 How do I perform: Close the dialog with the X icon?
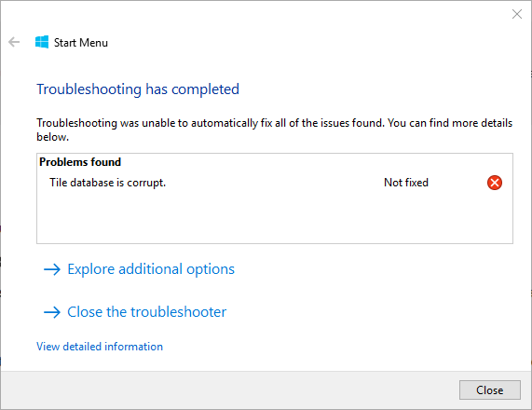pos(517,14)
